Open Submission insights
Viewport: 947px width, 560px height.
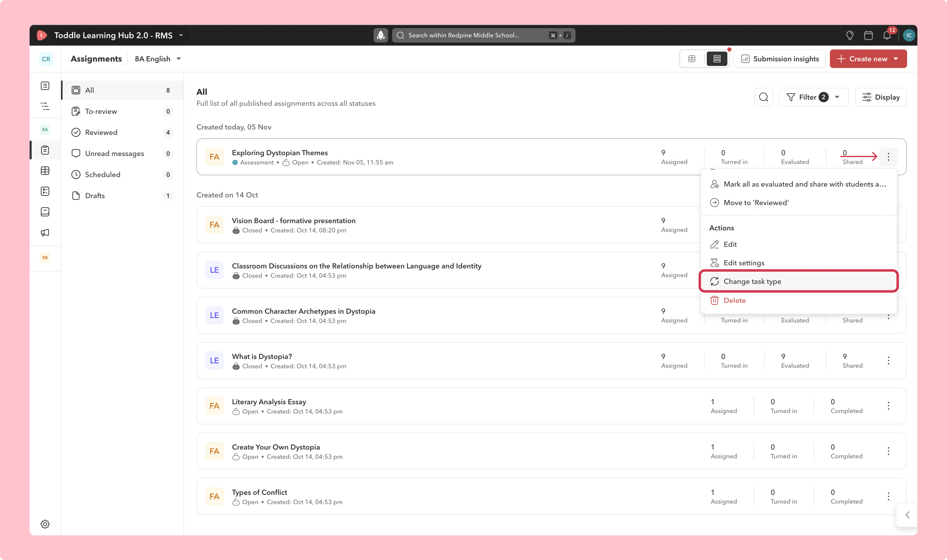point(780,59)
